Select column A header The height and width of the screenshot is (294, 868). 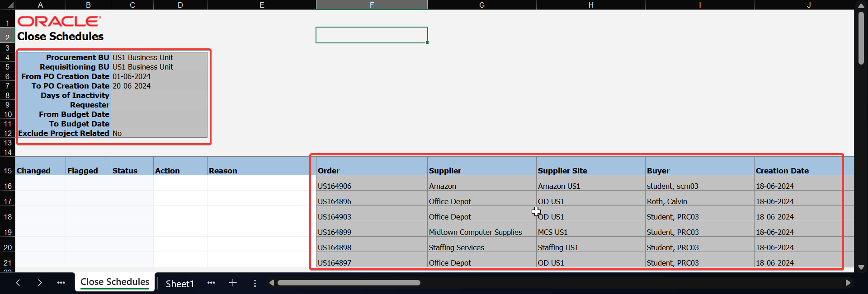coord(40,5)
